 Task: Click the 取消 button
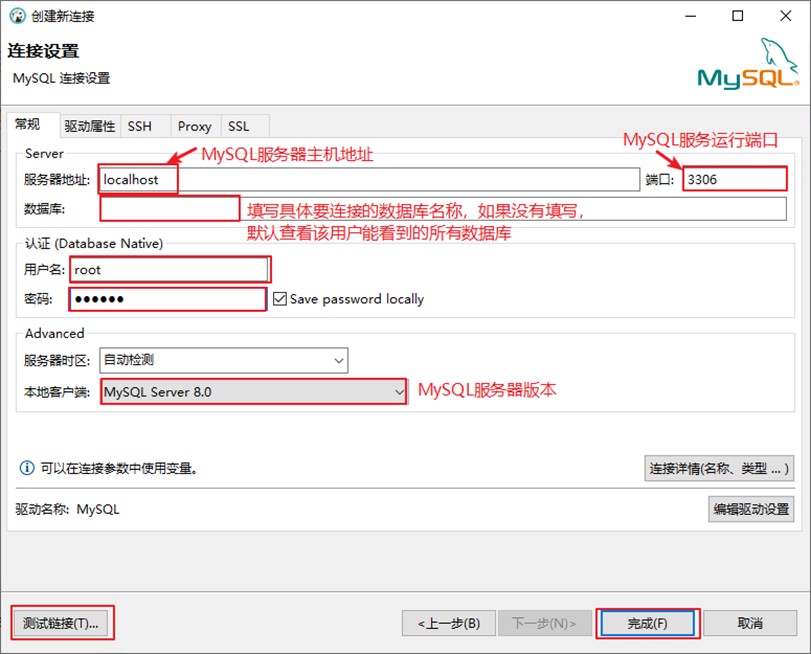pos(750,622)
